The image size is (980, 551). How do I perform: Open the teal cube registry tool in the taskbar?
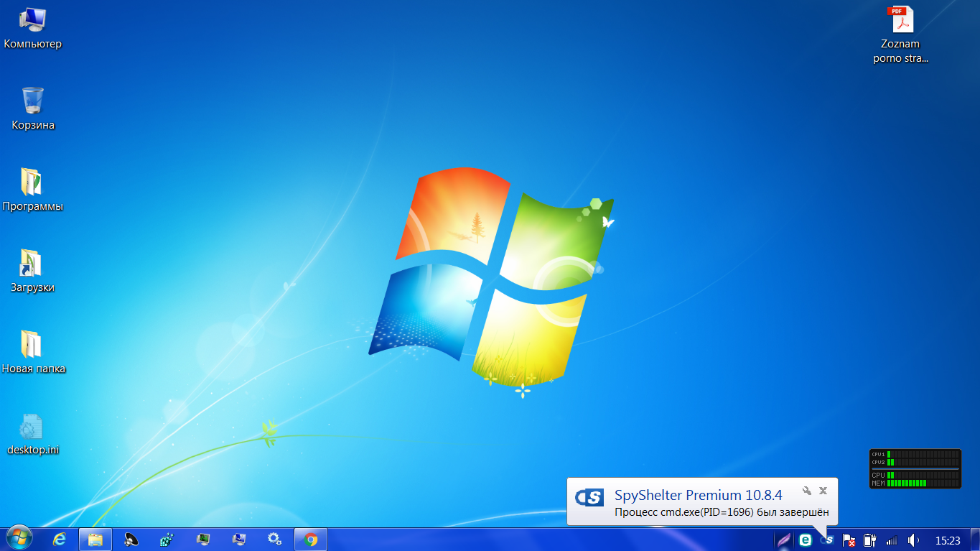coord(167,540)
